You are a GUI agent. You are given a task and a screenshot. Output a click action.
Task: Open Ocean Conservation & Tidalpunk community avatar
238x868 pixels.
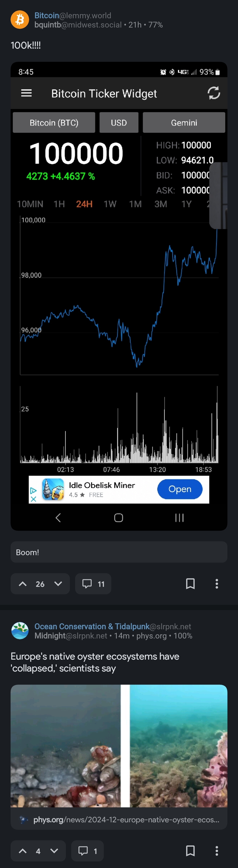tap(20, 631)
